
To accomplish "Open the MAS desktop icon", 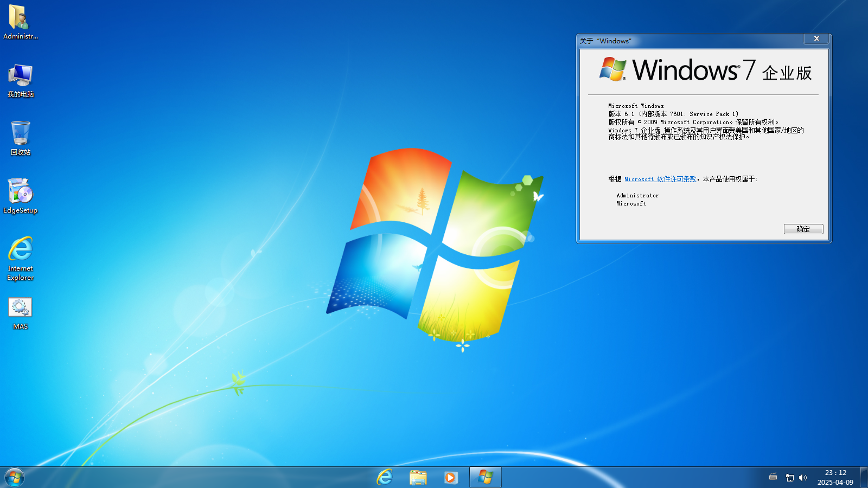I will coord(20,313).
